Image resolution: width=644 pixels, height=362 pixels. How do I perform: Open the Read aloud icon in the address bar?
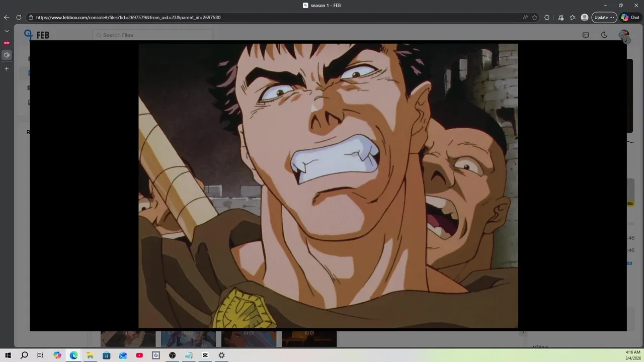(525, 17)
